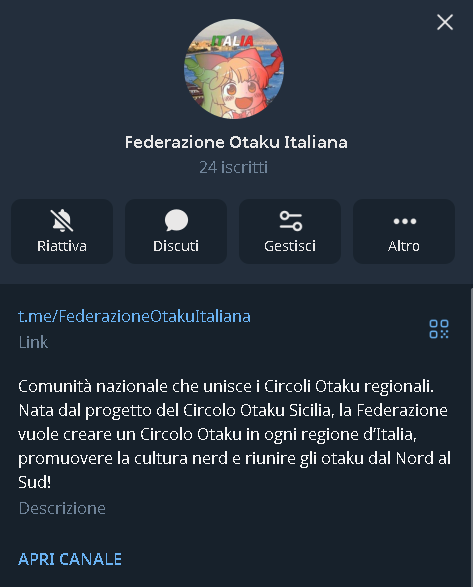The height and width of the screenshot is (587, 473).
Task: Open the Altro three-dots menu
Action: 404,231
